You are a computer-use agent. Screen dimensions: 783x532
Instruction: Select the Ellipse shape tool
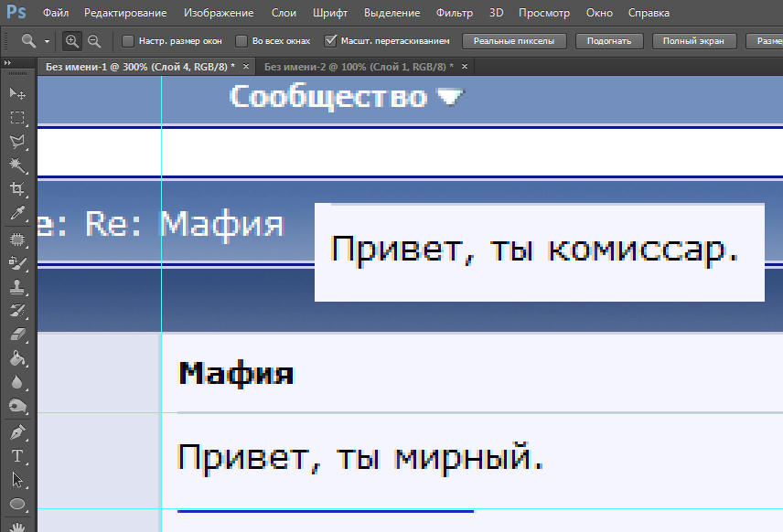point(17,504)
